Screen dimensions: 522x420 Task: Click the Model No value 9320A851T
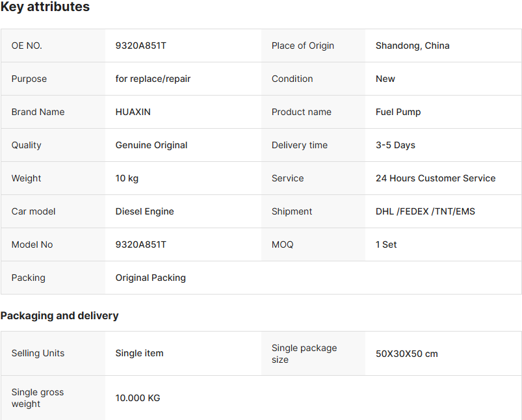140,244
